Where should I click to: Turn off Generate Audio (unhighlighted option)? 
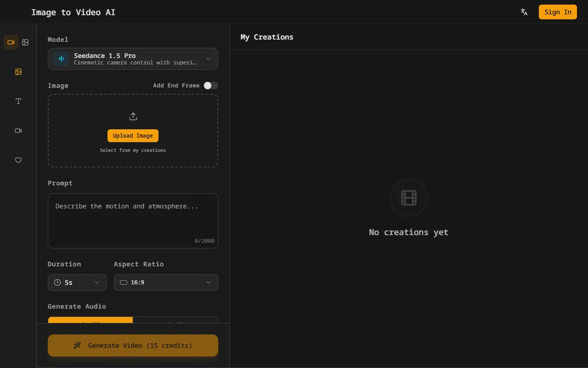pyautogui.click(x=175, y=320)
